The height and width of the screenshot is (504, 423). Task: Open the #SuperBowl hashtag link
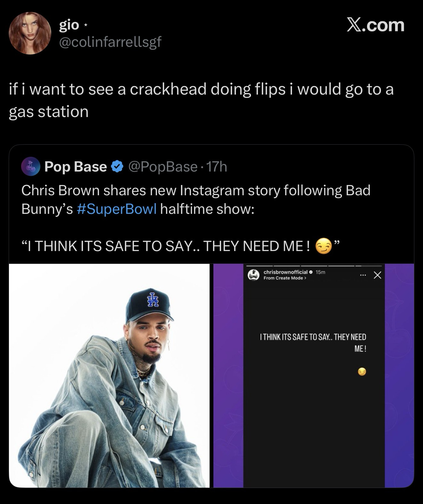click(x=117, y=209)
